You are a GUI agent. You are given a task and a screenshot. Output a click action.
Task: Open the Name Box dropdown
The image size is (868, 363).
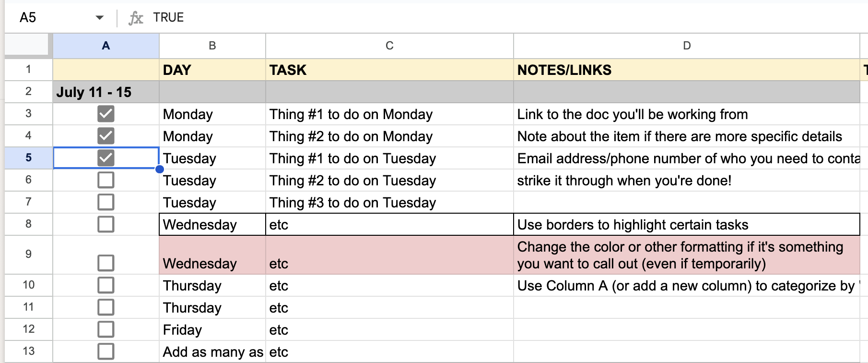point(99,17)
